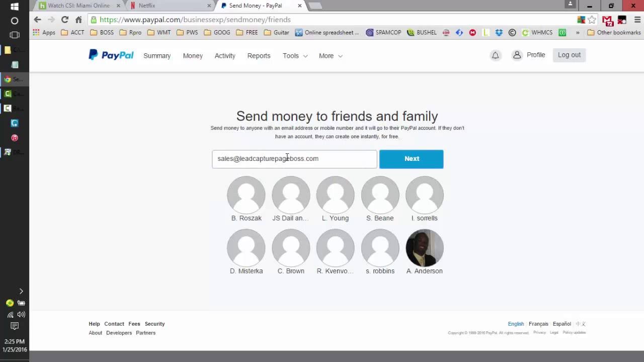Switch to Watch CSI: Miami tab
Image resolution: width=644 pixels, height=362 pixels.
[x=79, y=6]
